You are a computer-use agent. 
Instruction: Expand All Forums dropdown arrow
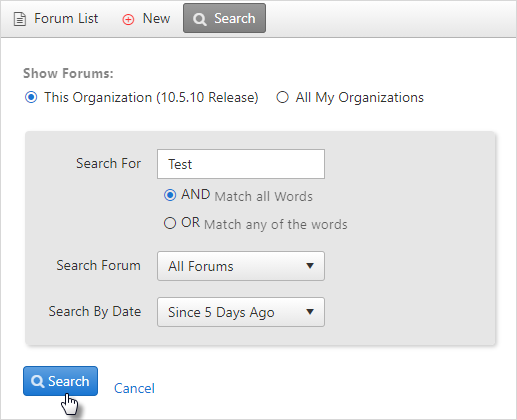pos(310,266)
